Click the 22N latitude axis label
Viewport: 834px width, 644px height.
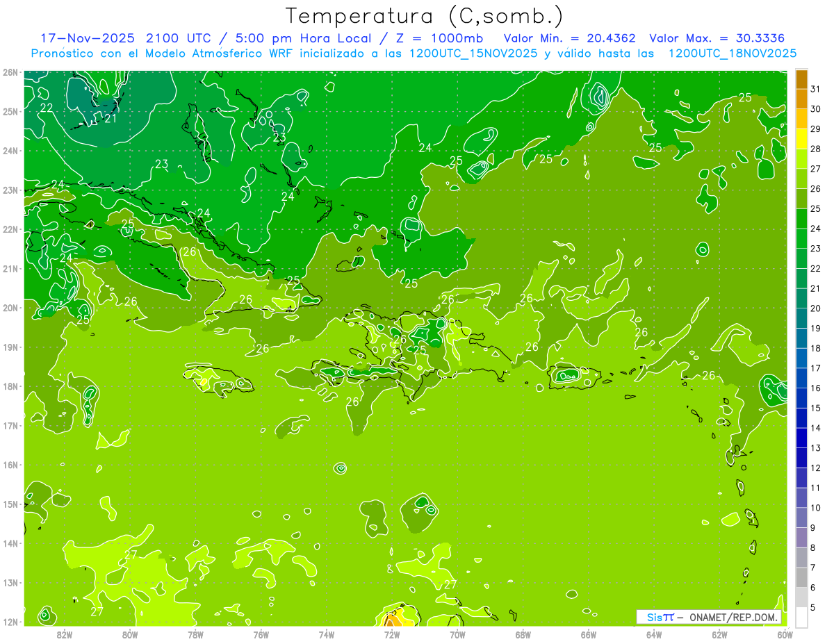tap(10, 229)
